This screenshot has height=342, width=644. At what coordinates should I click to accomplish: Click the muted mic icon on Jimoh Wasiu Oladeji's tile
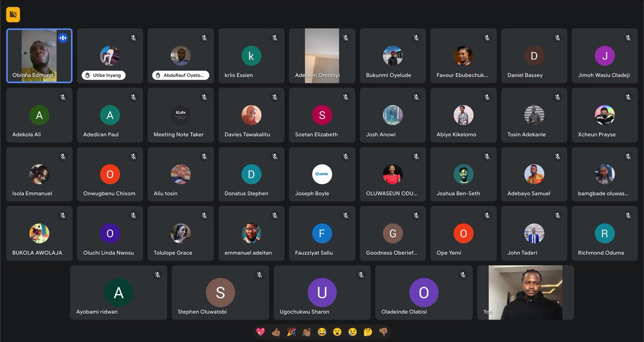(x=628, y=38)
